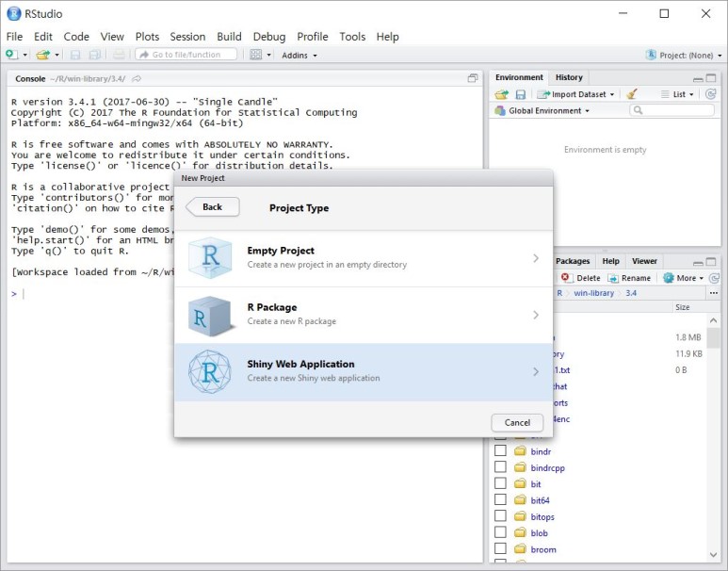
Task: Open the Tools menu
Action: click(x=352, y=37)
